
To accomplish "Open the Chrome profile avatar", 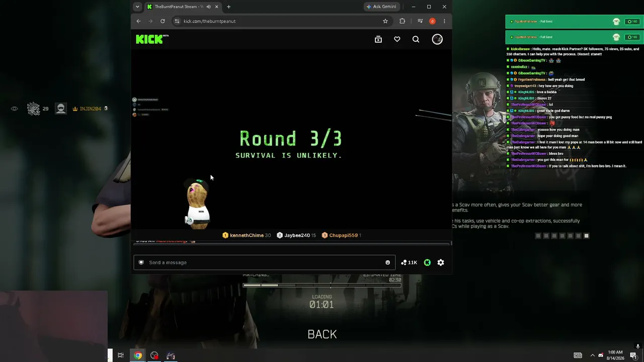I will click(432, 21).
